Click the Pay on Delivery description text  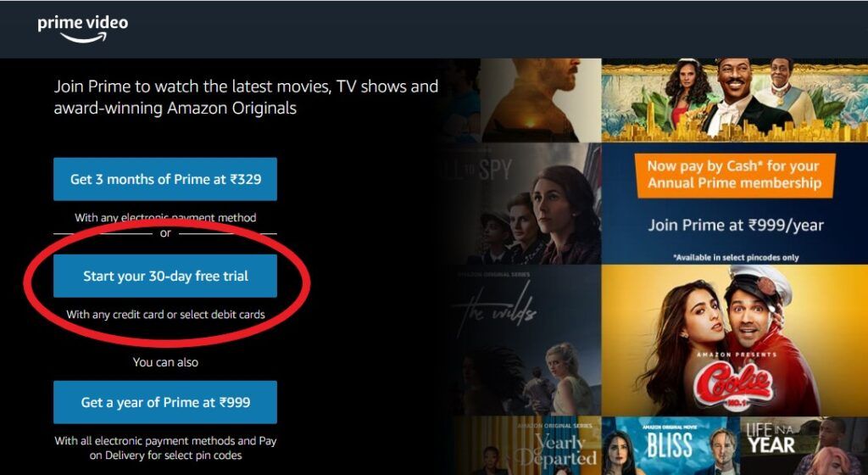165,449
